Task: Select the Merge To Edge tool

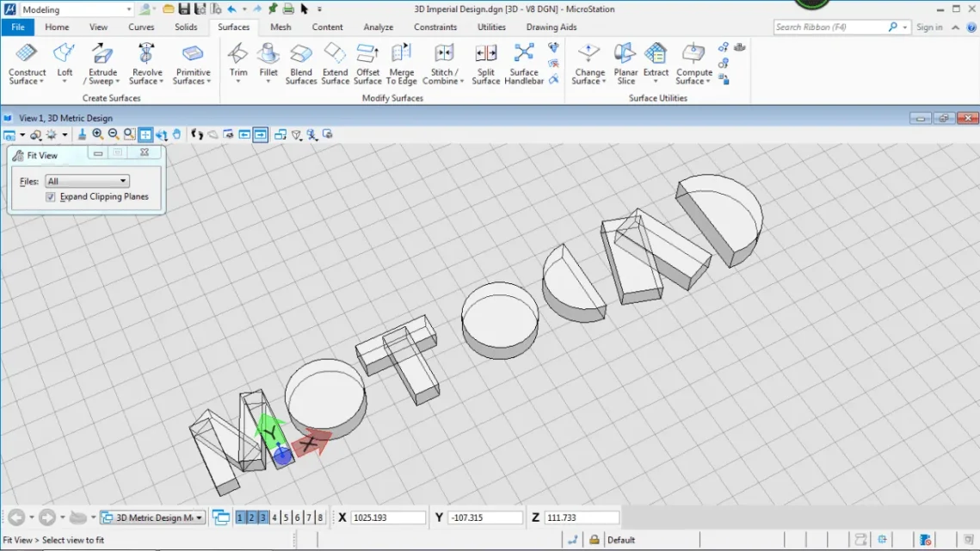Action: [x=401, y=63]
